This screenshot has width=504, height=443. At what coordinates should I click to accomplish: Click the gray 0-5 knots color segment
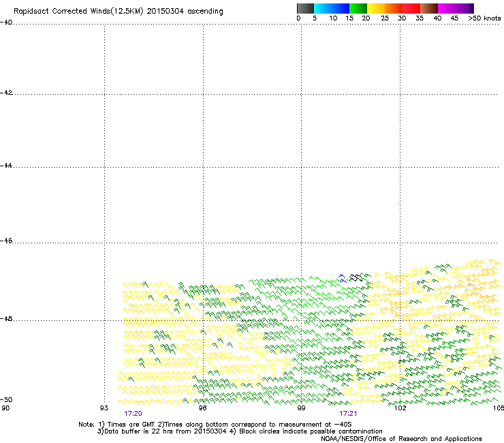305,8
